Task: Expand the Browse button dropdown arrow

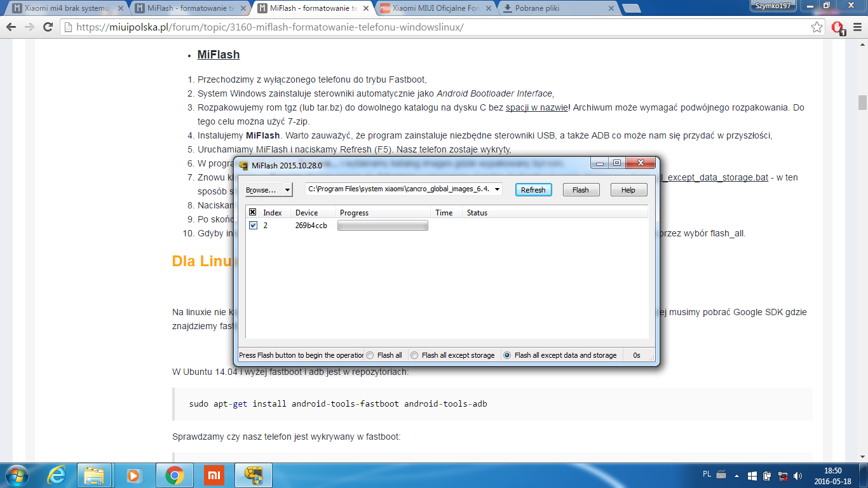Action: (287, 190)
